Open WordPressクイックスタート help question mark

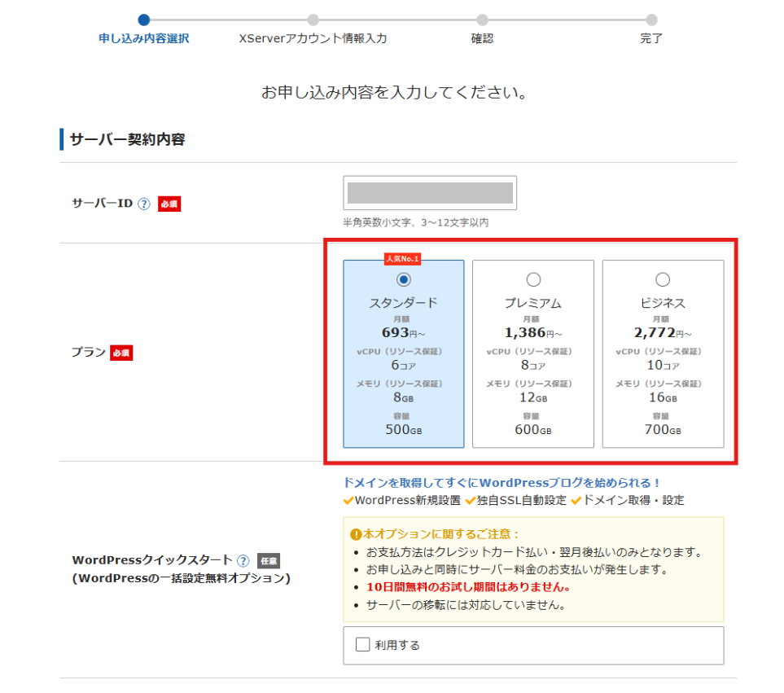point(243,560)
